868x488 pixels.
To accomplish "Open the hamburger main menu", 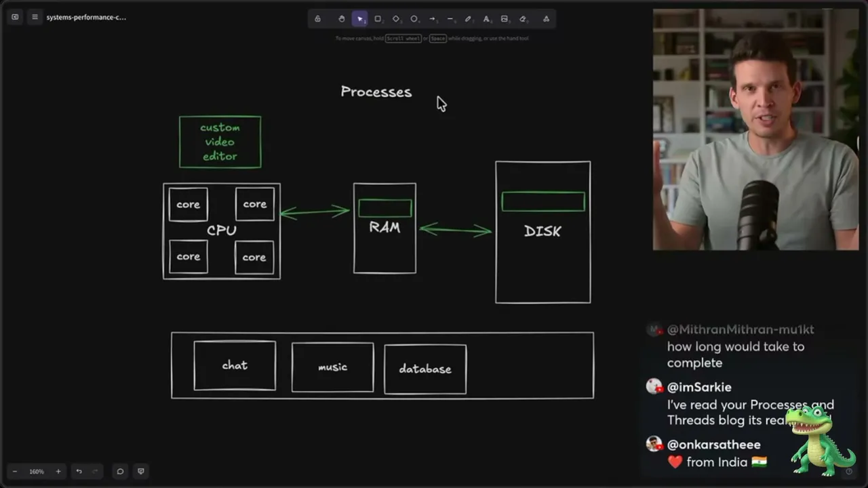I will pyautogui.click(x=35, y=17).
